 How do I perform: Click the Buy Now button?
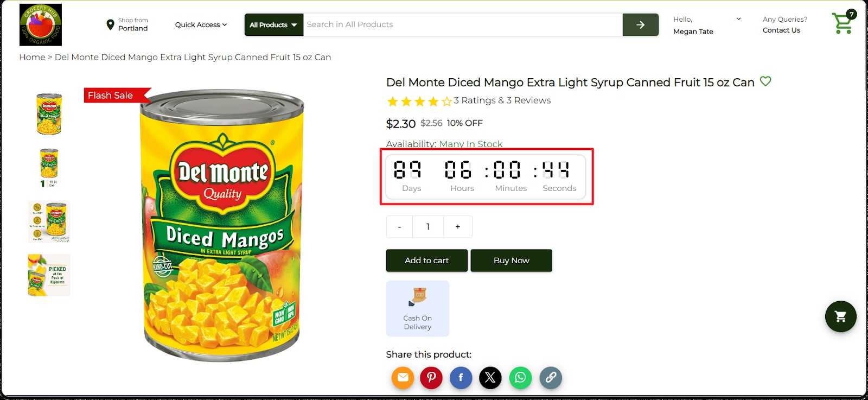pos(511,261)
